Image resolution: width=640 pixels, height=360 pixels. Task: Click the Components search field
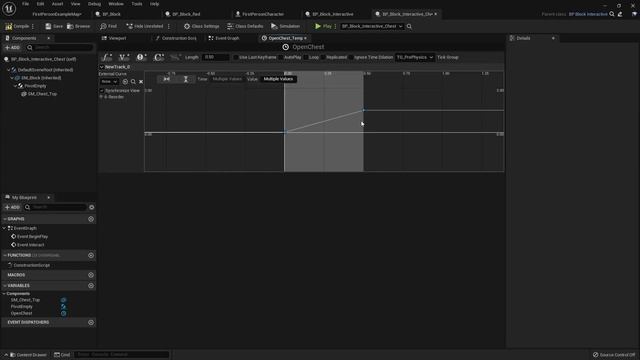(60, 48)
